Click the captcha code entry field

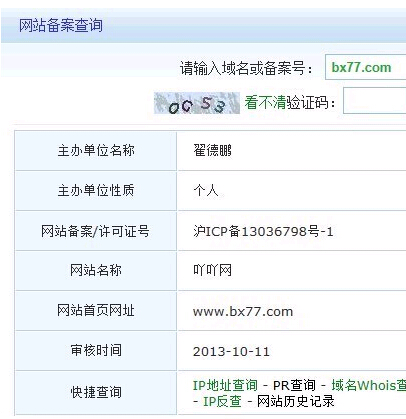[x=375, y=101]
